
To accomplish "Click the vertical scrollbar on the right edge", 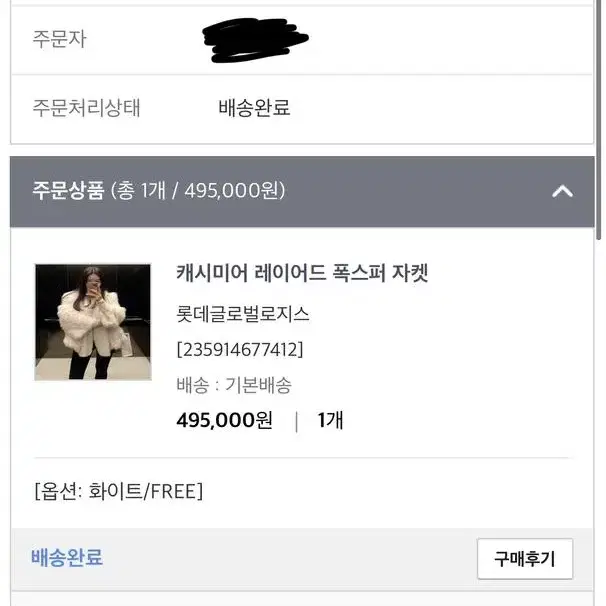I will point(599,120).
